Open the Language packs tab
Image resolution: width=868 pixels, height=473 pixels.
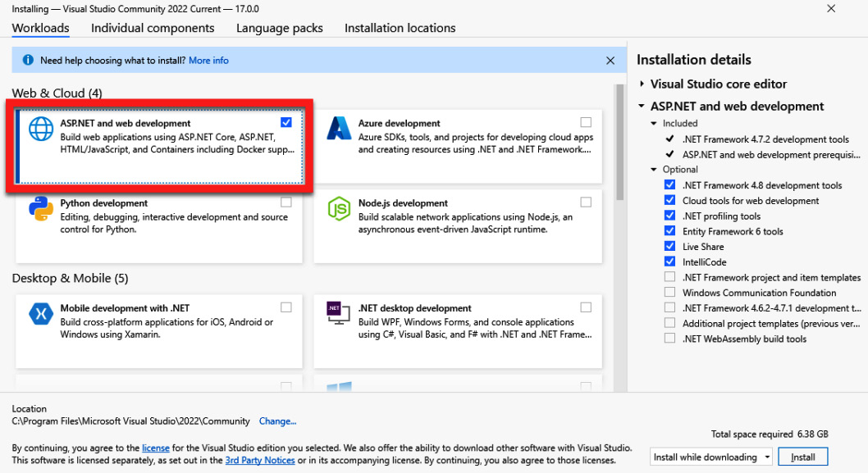tap(280, 28)
